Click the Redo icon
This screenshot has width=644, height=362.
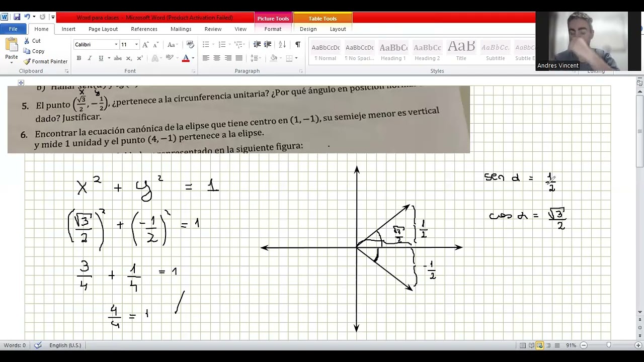tap(42, 17)
